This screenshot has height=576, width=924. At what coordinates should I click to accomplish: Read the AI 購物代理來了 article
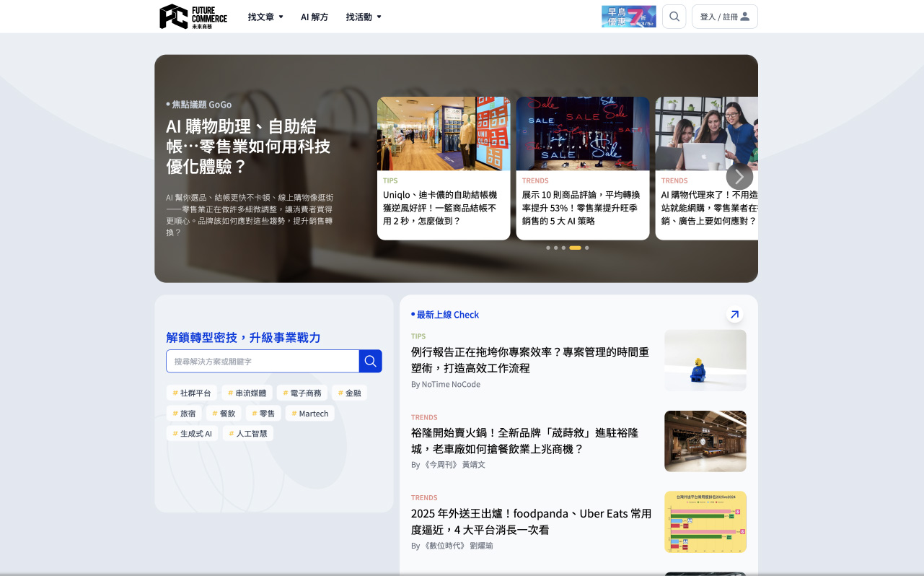pyautogui.click(x=709, y=208)
